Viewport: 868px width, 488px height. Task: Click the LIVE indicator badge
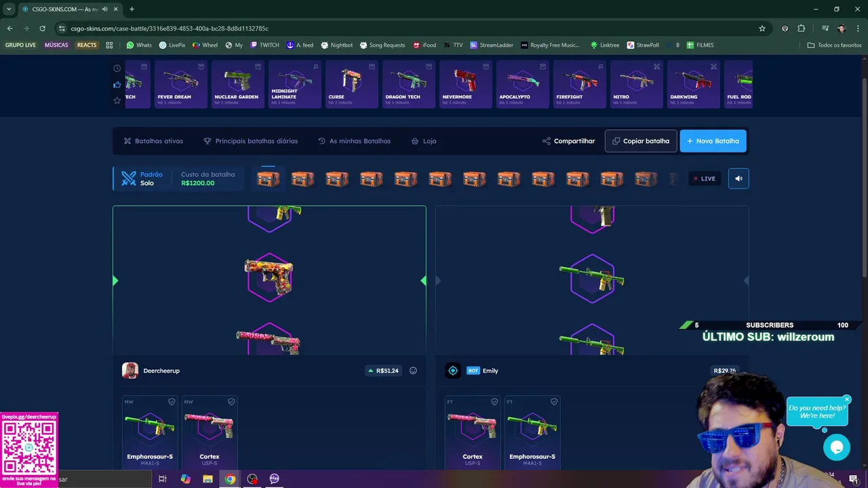[705, 178]
